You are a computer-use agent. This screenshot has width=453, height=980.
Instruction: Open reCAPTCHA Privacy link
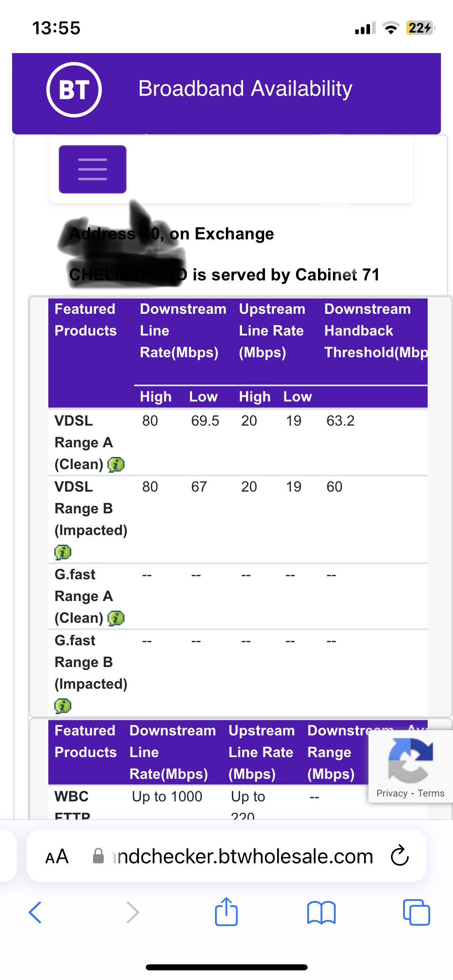392,793
